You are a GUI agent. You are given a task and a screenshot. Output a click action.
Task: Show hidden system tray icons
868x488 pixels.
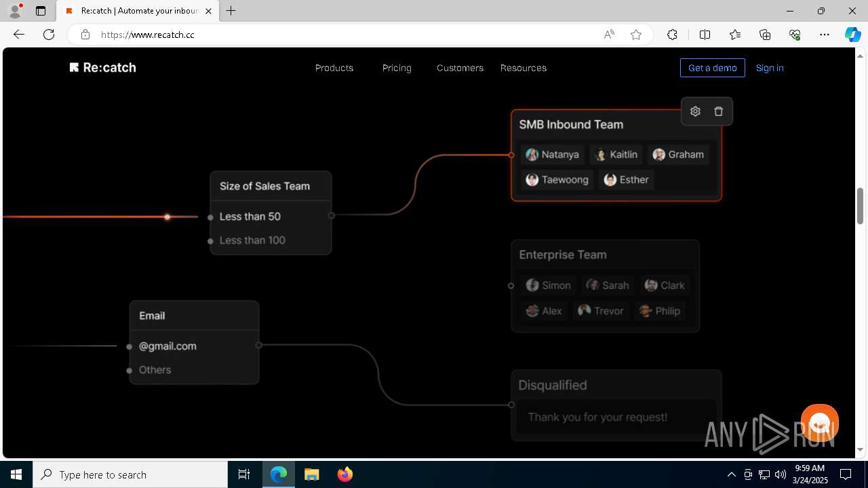click(x=731, y=474)
